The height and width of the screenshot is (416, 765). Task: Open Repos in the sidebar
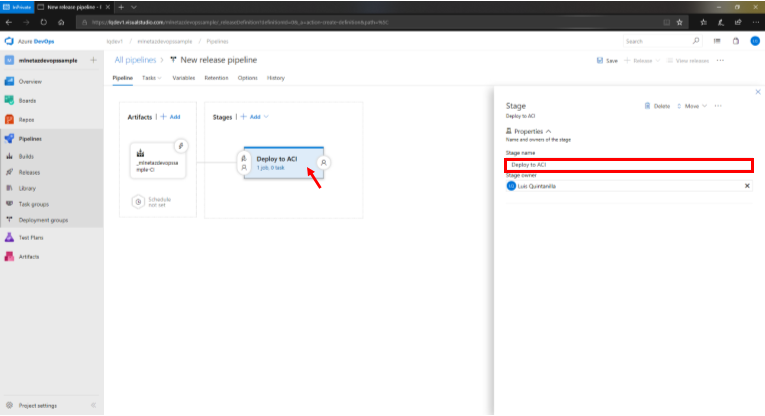click(x=29, y=118)
